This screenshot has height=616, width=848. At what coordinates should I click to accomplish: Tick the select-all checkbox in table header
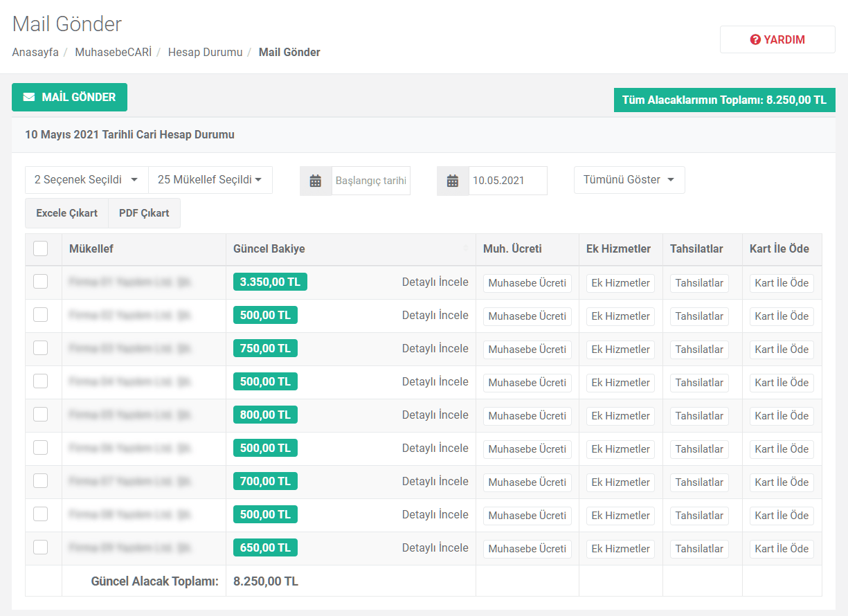coord(41,248)
